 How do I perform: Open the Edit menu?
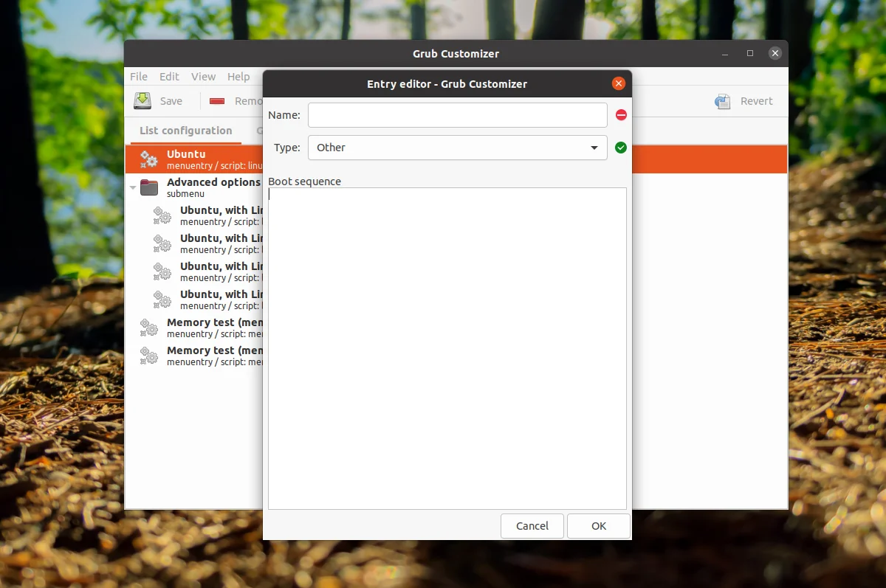tap(169, 77)
